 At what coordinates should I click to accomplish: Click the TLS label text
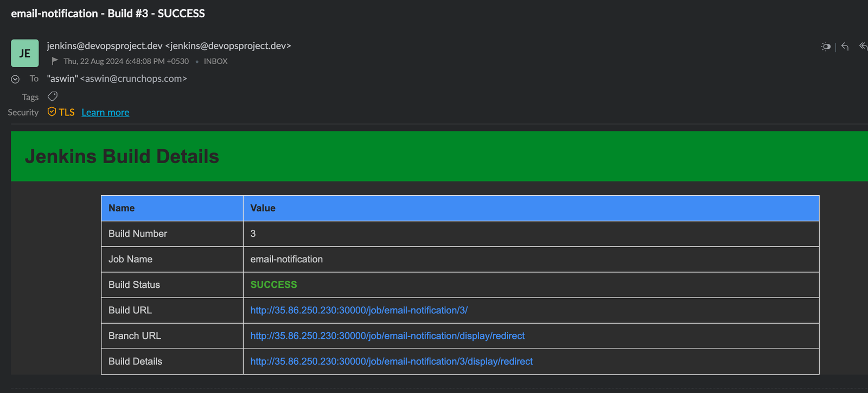tap(67, 112)
